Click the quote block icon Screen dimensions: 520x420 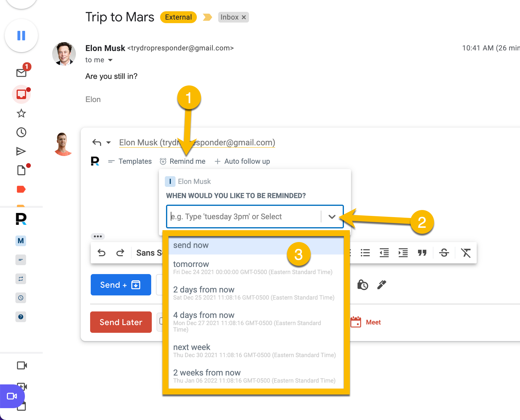422,253
